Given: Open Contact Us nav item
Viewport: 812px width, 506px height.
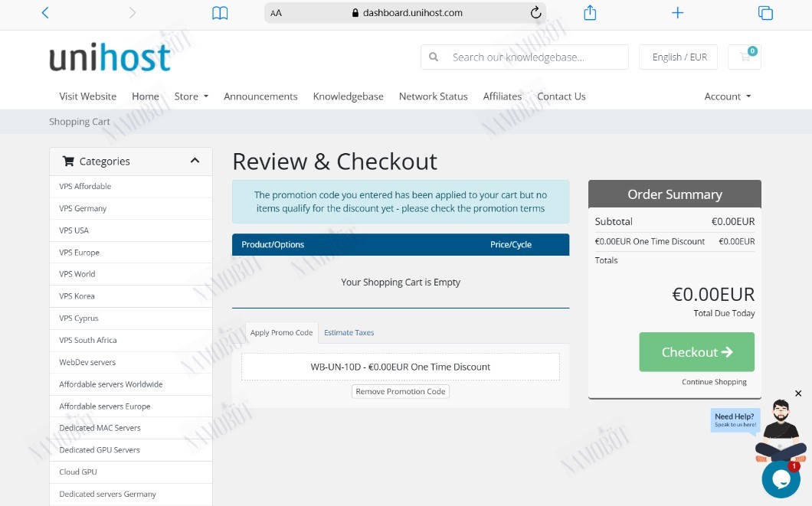Looking at the screenshot, I should pyautogui.click(x=562, y=96).
